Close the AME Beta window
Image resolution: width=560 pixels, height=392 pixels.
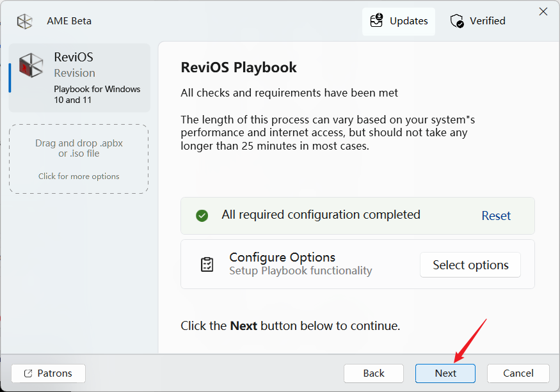[x=543, y=12]
